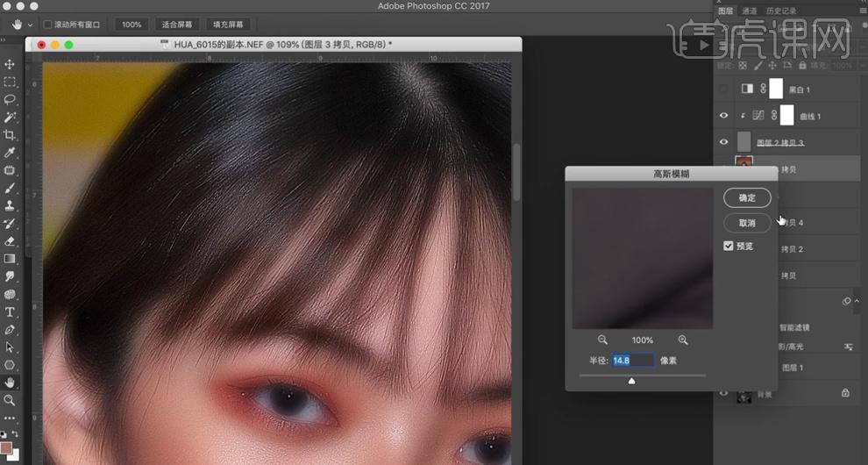Select the 智能滤镜 entry
Image resolution: width=868 pixels, height=465 pixels.
click(x=795, y=327)
